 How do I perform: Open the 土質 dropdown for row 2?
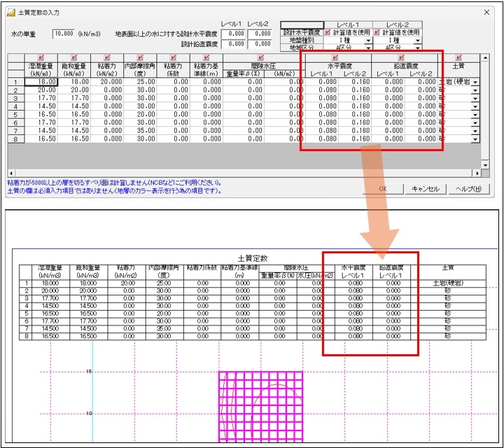coord(475,90)
